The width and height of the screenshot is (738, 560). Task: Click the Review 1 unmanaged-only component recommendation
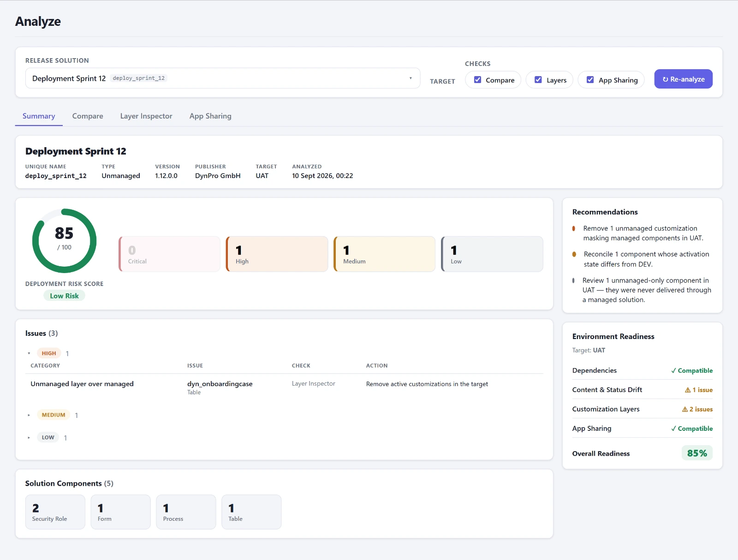coord(647,290)
